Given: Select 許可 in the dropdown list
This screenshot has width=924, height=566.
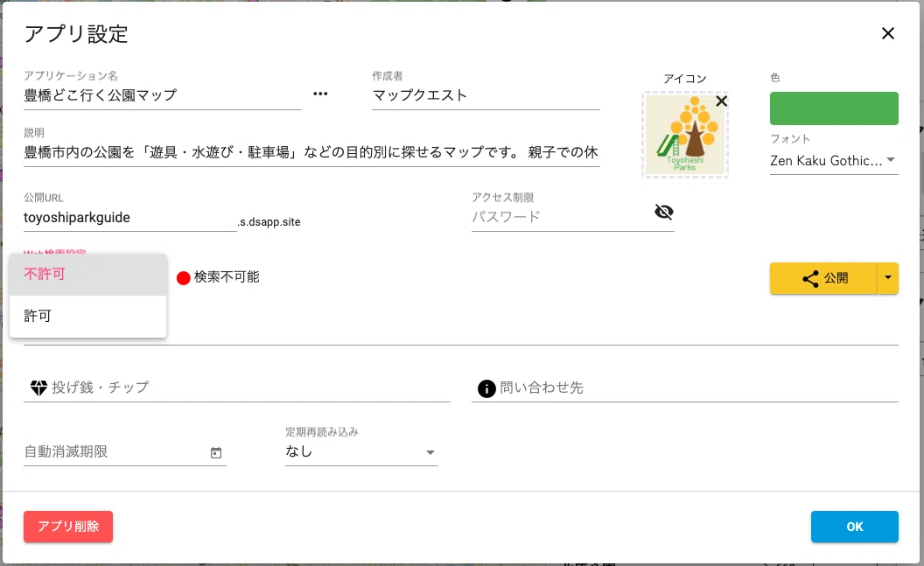Looking at the screenshot, I should (87, 317).
